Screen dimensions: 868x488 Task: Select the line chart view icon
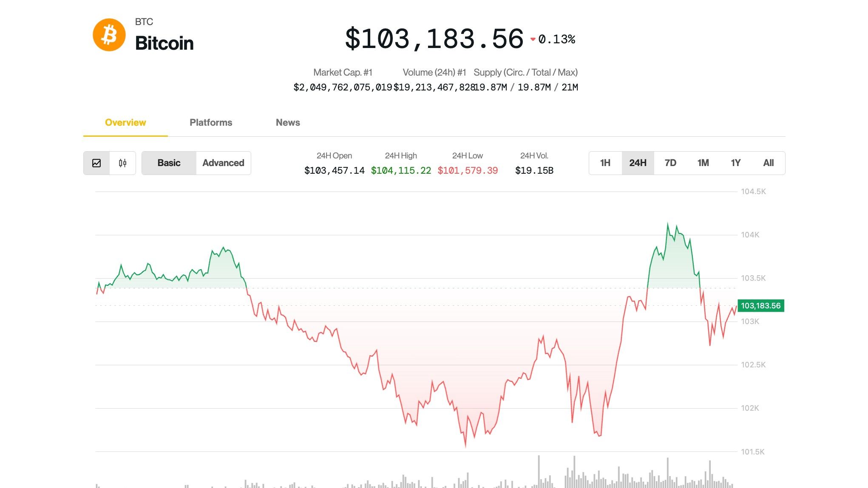(97, 163)
